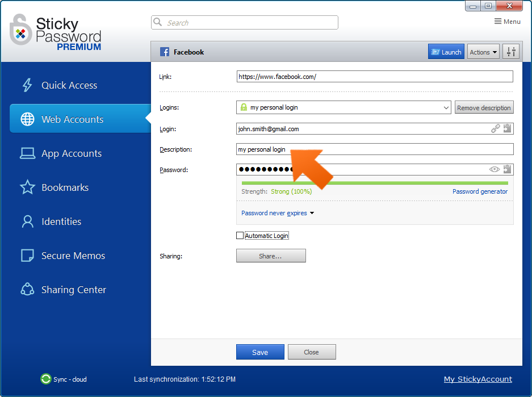The height and width of the screenshot is (397, 532).
Task: Click the Login email field
Action: [375, 128]
